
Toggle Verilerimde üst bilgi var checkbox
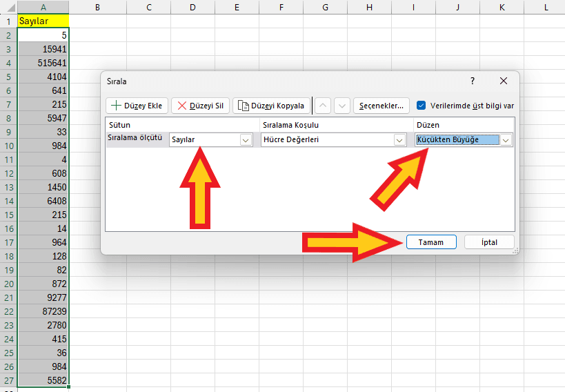click(422, 106)
